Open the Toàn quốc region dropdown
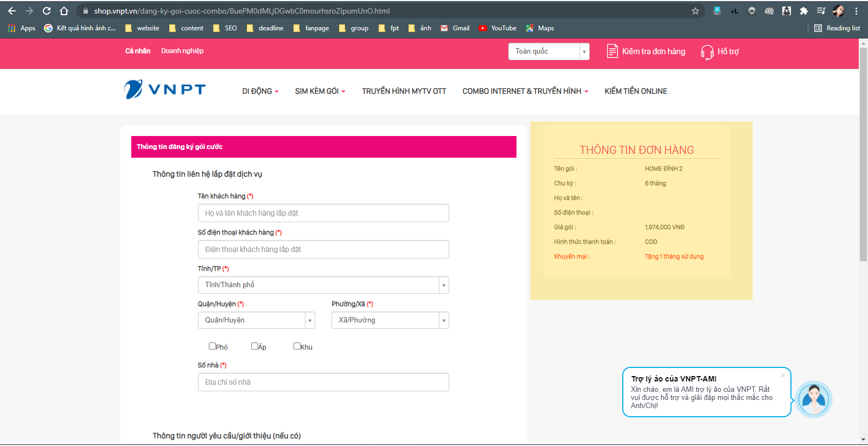868x446 pixels. click(549, 51)
